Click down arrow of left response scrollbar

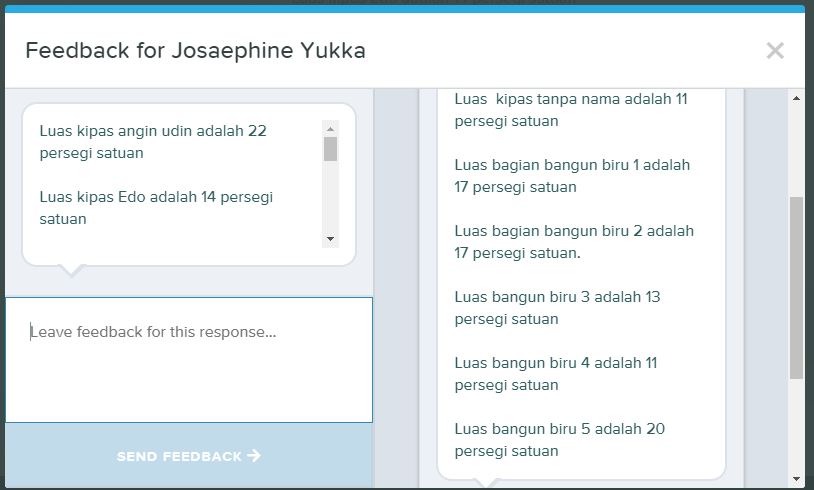click(x=330, y=239)
